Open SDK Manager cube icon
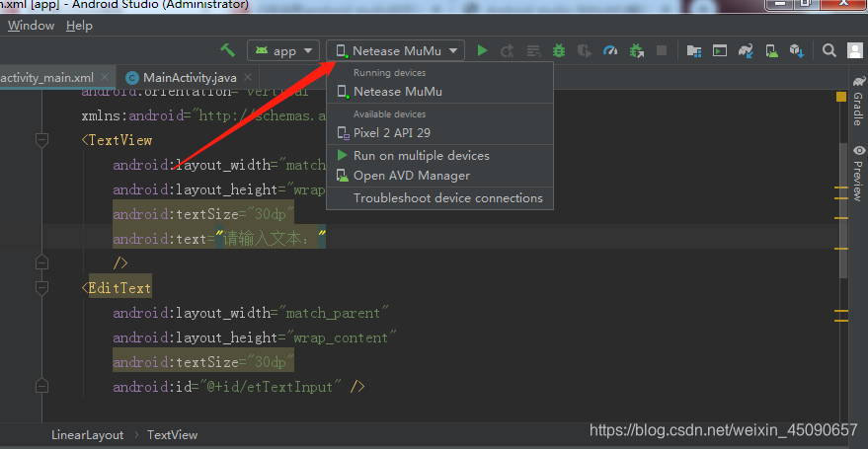The width and height of the screenshot is (868, 449). click(x=797, y=51)
